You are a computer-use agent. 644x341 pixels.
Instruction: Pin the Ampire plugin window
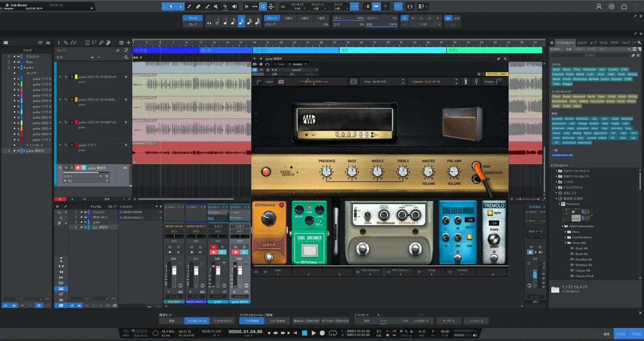(498, 59)
